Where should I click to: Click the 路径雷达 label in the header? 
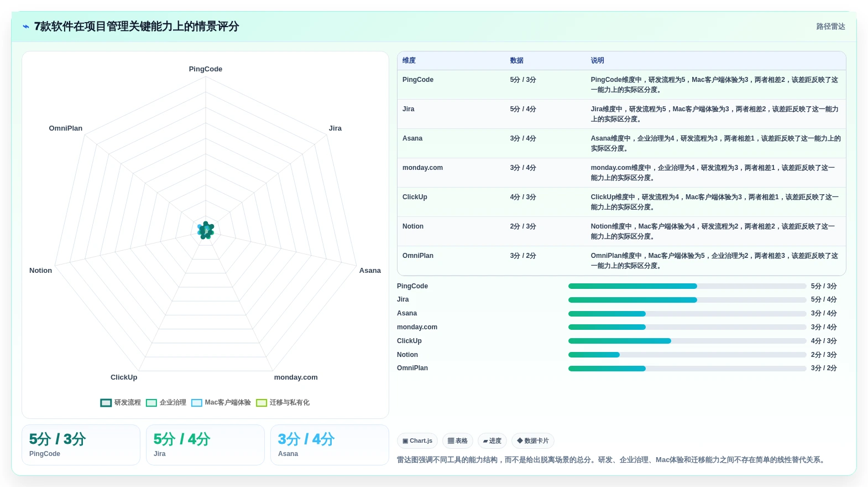point(830,27)
